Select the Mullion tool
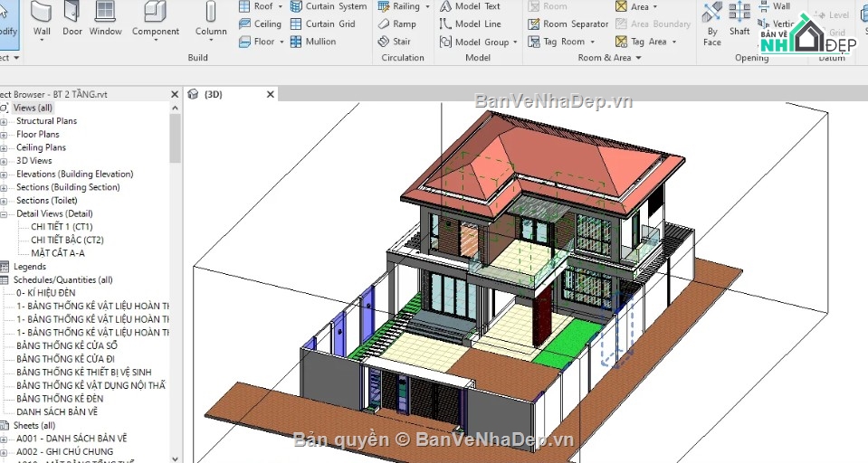Image resolution: width=868 pixels, height=463 pixels. [x=313, y=42]
